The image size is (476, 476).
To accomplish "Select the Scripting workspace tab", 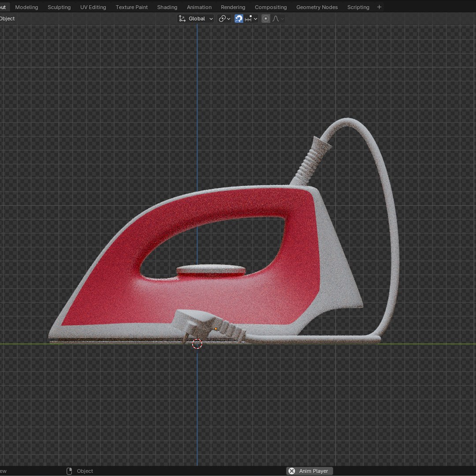I will click(x=358, y=7).
